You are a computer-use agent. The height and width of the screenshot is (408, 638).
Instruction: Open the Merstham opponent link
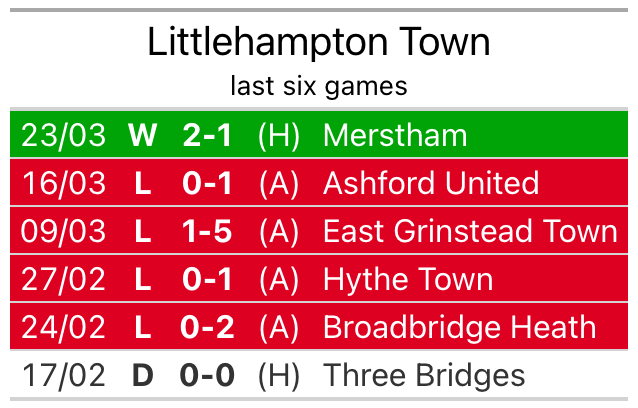[395, 135]
